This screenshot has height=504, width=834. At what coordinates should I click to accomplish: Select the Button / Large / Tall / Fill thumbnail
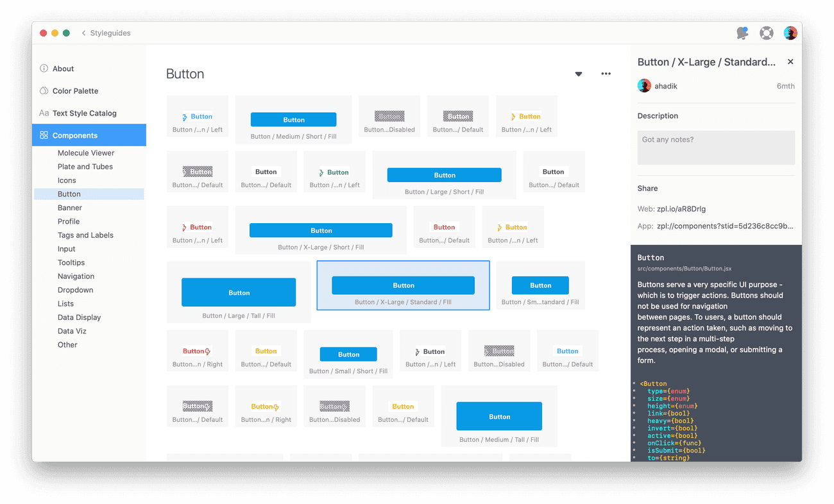click(x=239, y=293)
